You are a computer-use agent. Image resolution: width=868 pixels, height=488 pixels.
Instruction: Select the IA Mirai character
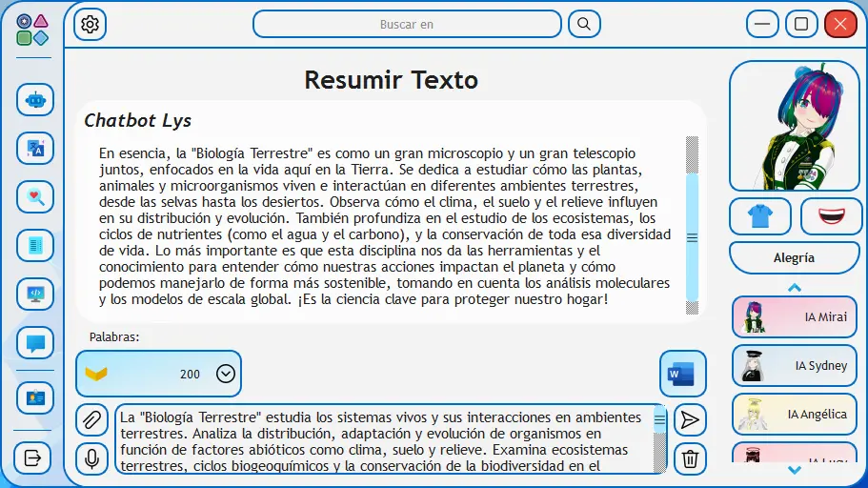coord(795,316)
